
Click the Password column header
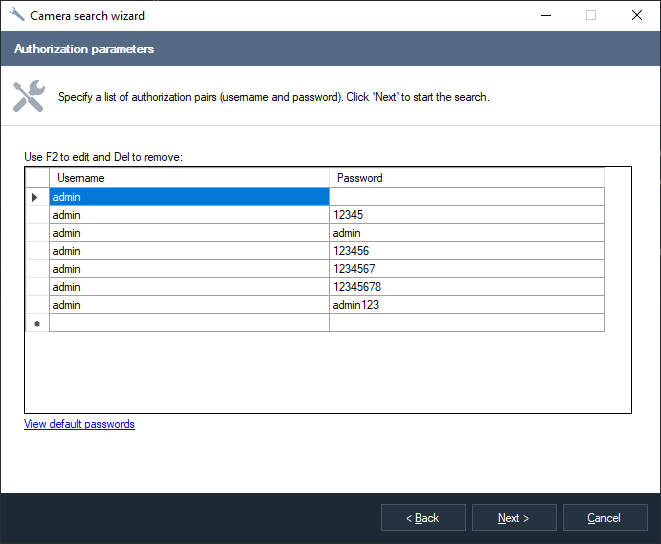click(x=466, y=178)
